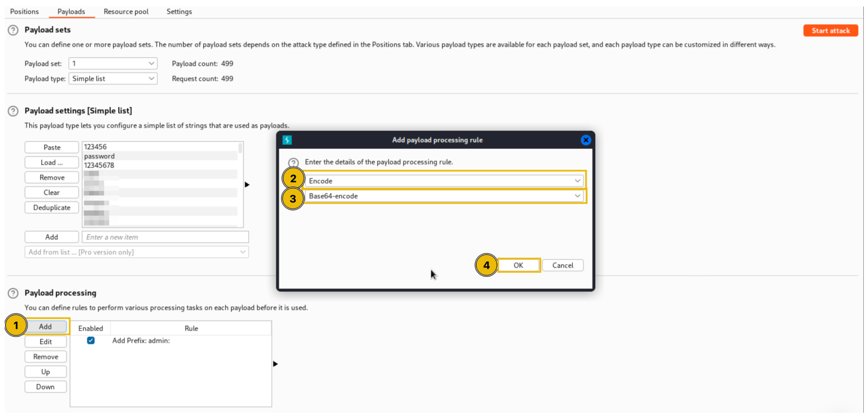This screenshot has height=416, width=868.
Task: Select the 12345678 payload entry
Action: coord(160,165)
